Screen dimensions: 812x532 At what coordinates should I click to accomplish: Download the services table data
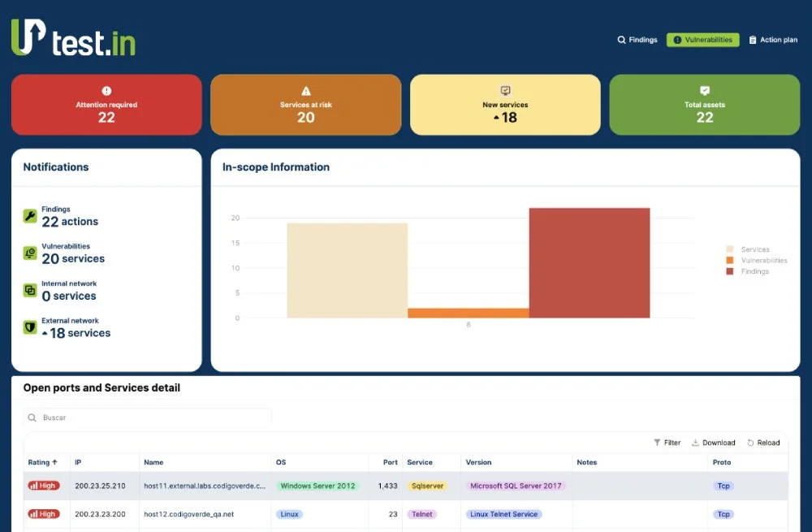click(x=713, y=443)
